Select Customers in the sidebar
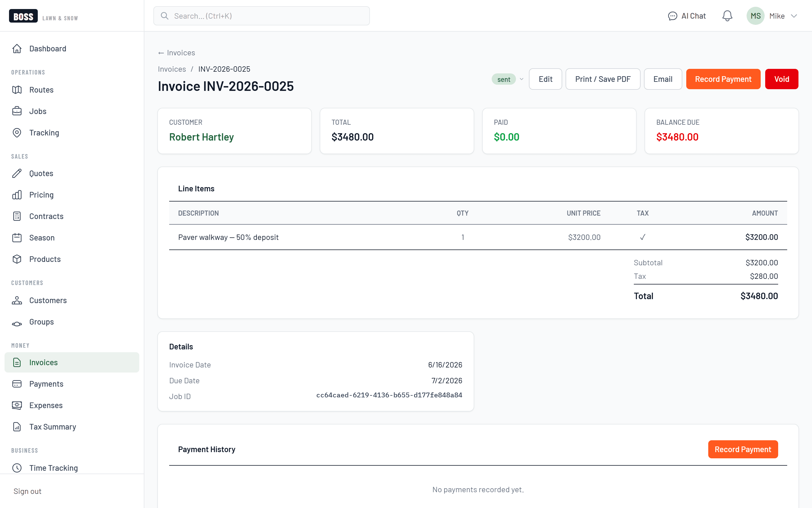Image resolution: width=812 pixels, height=508 pixels. click(x=72, y=300)
